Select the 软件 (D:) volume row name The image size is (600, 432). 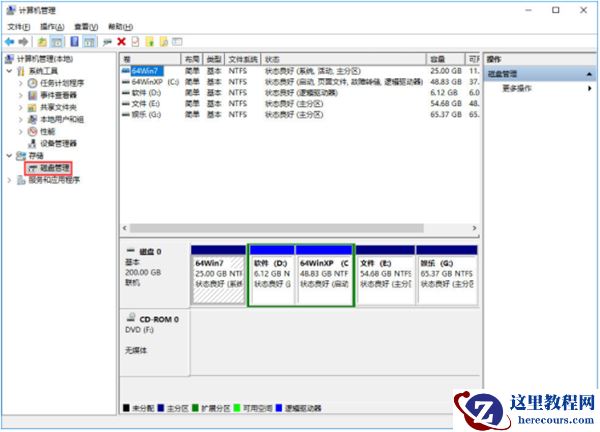pyautogui.click(x=146, y=93)
